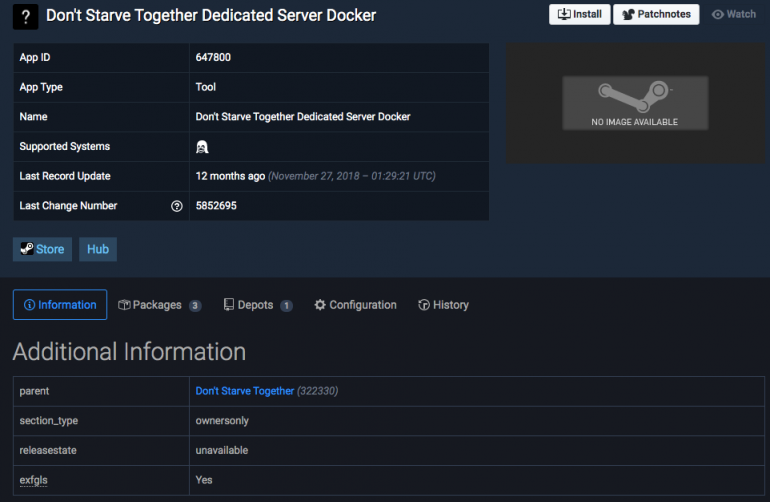Switch to the Depots tab
Viewport: 770px width, 502px height.
pos(258,305)
